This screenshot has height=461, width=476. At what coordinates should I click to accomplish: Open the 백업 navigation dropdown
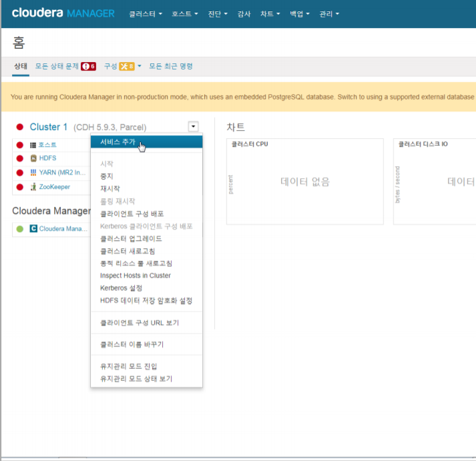coord(300,13)
